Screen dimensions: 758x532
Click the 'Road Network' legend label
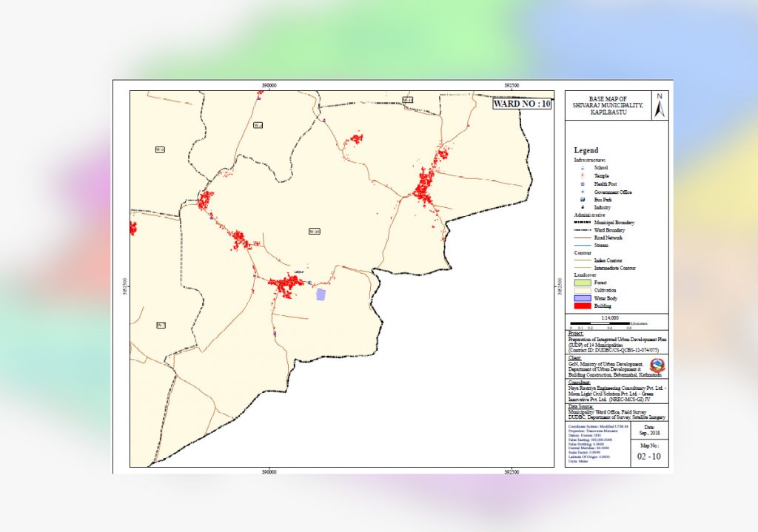[608, 238]
